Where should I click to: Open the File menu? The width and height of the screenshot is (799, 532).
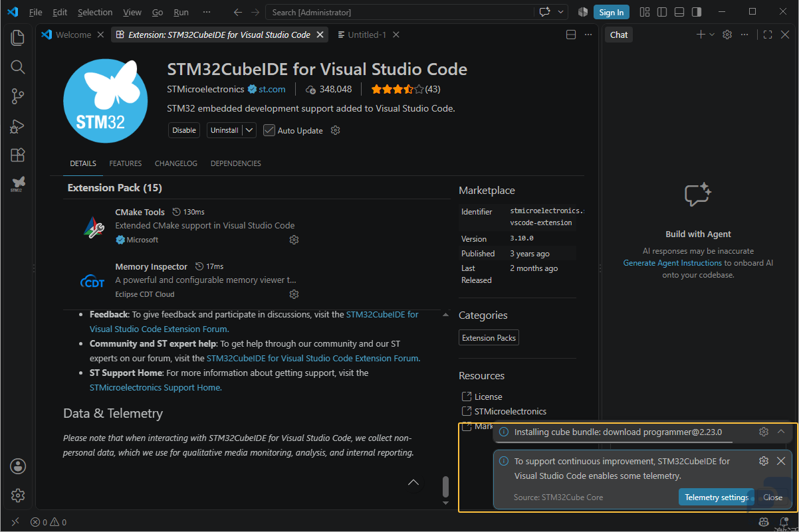tap(35, 12)
